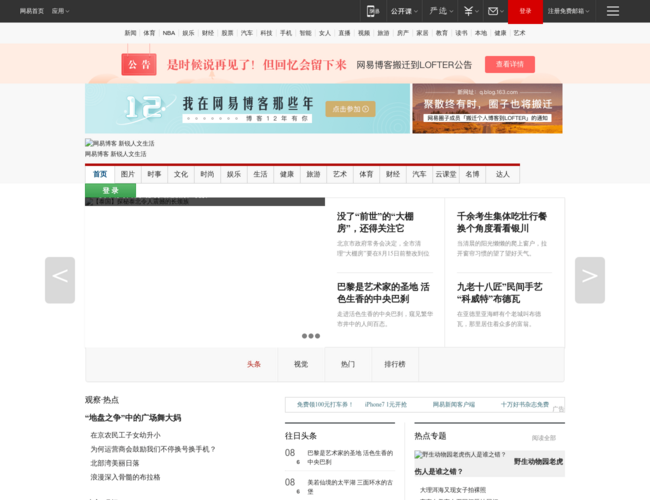Open article 巴黎是艺术家的圣地
Image resolution: width=650 pixels, height=500 pixels.
[x=383, y=293]
